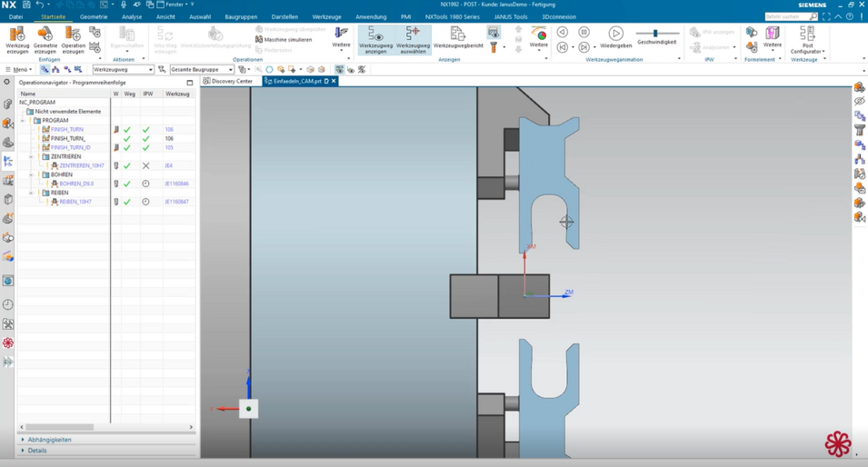The width and height of the screenshot is (868, 467).
Task: Switch to the Baugruppen ribbon tab
Action: click(241, 17)
